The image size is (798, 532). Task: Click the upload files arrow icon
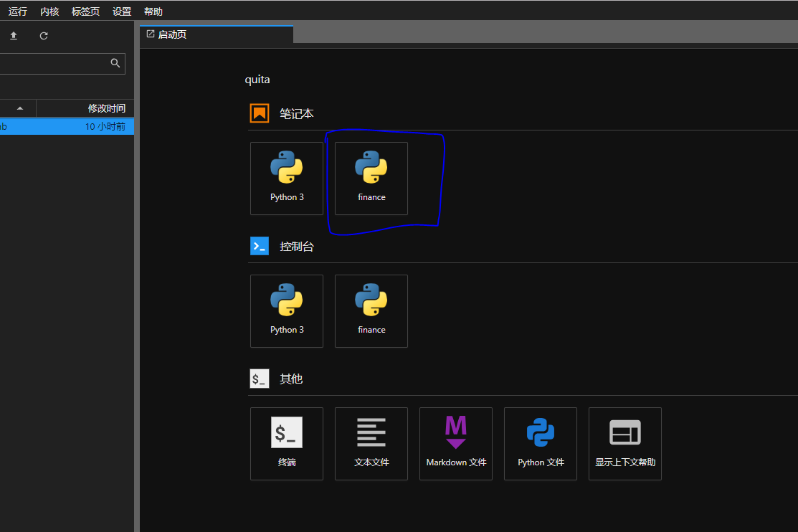pos(14,36)
